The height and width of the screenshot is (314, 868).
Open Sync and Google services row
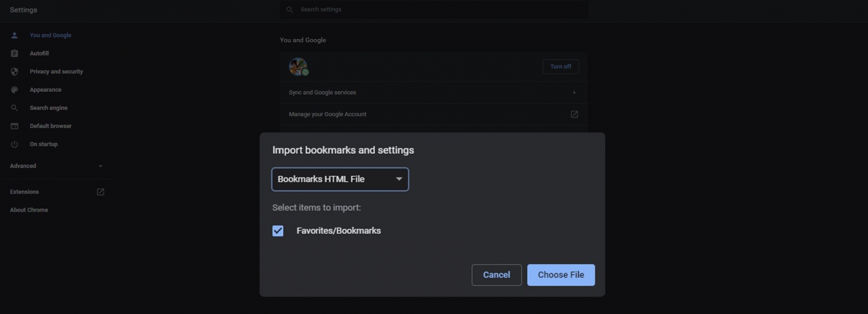coord(433,92)
